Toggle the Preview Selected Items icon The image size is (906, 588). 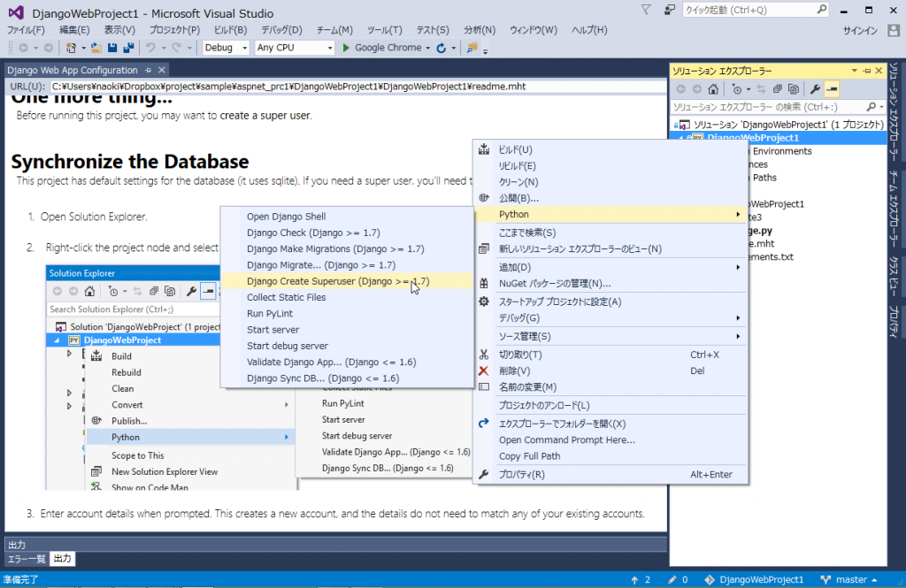pyautogui.click(x=831, y=88)
